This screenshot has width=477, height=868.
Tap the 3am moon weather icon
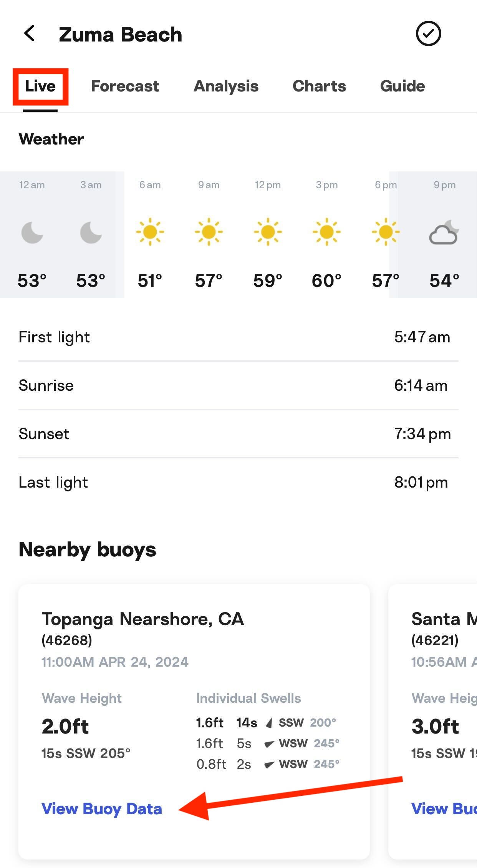[91, 232]
